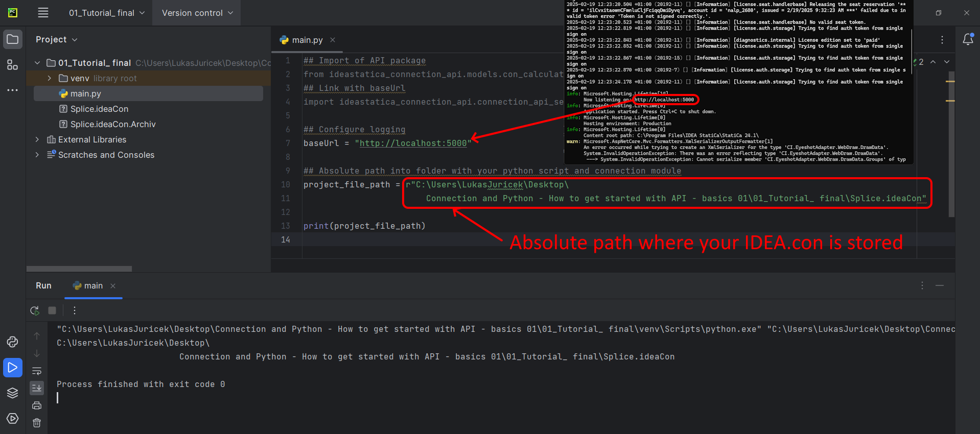
Task: Open the Services tool window
Action: tap(13, 418)
